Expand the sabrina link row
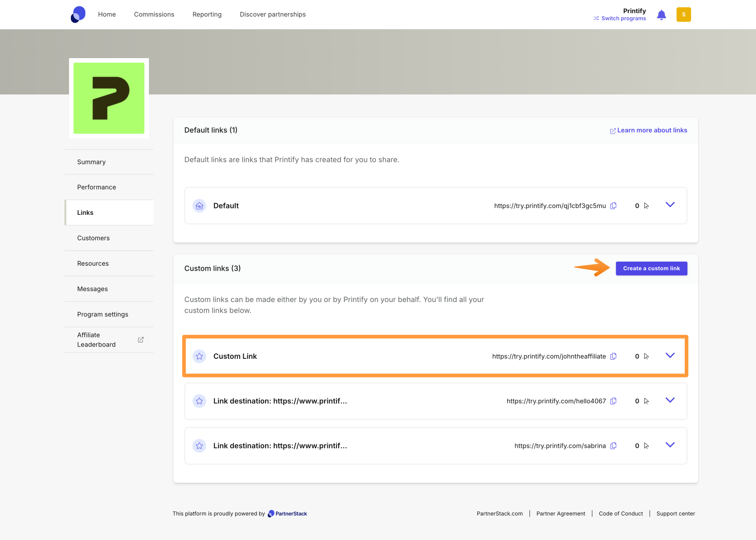756x540 pixels. [670, 445]
